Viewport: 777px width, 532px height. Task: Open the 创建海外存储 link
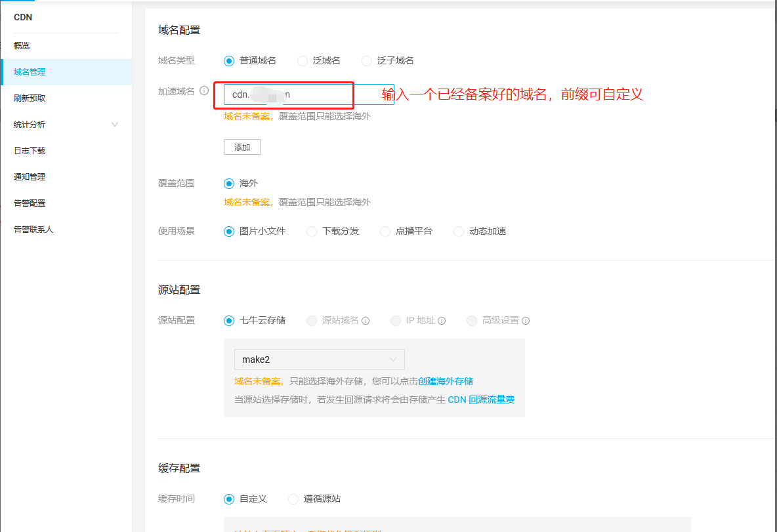pos(446,381)
